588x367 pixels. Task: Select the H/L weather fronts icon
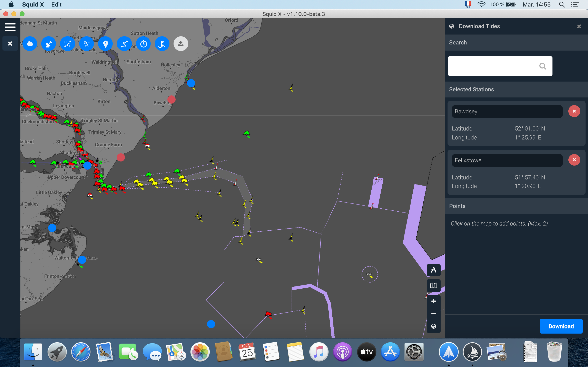68,44
